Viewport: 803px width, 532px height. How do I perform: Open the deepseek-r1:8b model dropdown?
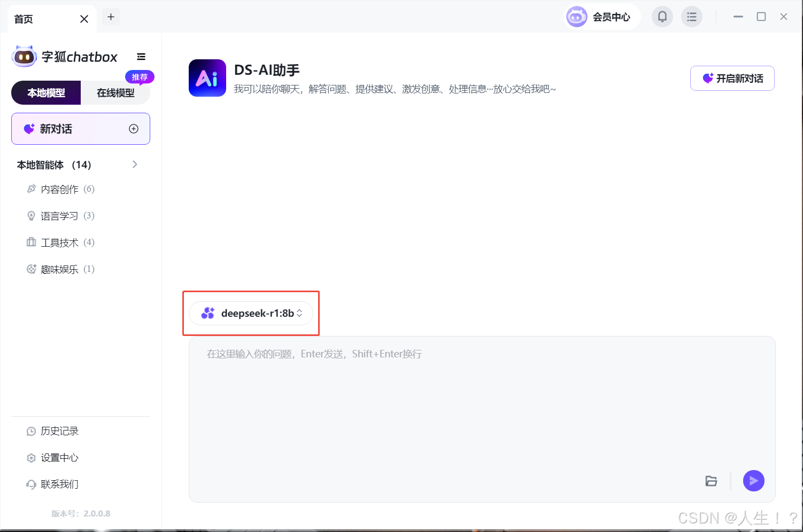pyautogui.click(x=251, y=313)
